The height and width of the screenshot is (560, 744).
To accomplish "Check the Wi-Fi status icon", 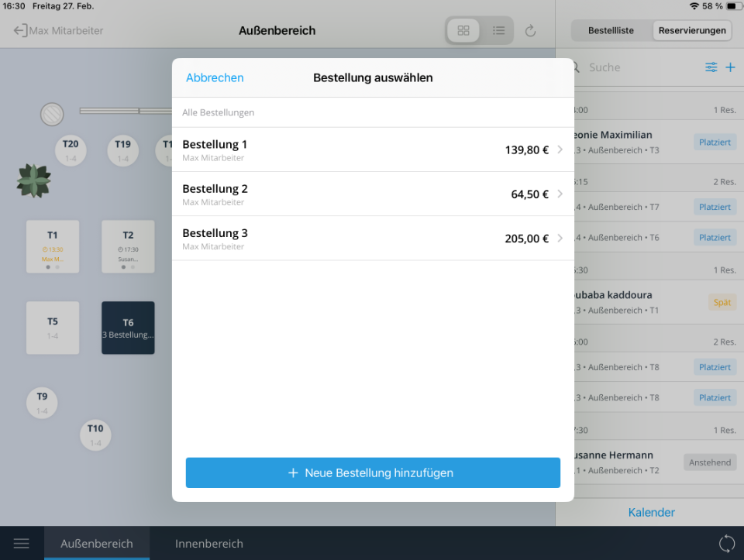I will click(694, 6).
